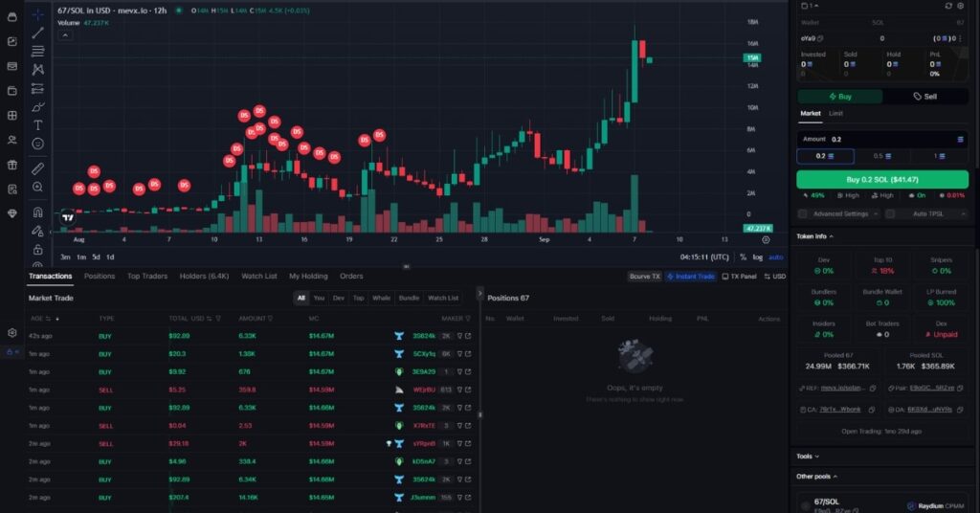Select the text annotation tool

point(38,125)
